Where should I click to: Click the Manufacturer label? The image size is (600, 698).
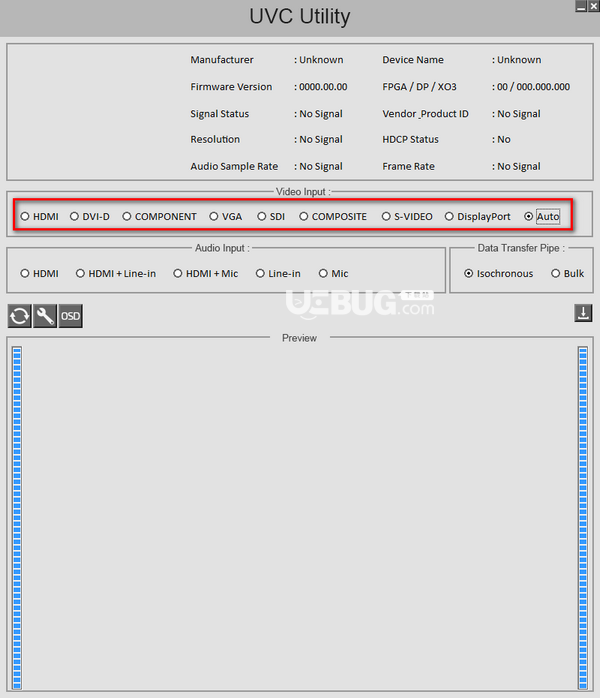pyautogui.click(x=222, y=60)
